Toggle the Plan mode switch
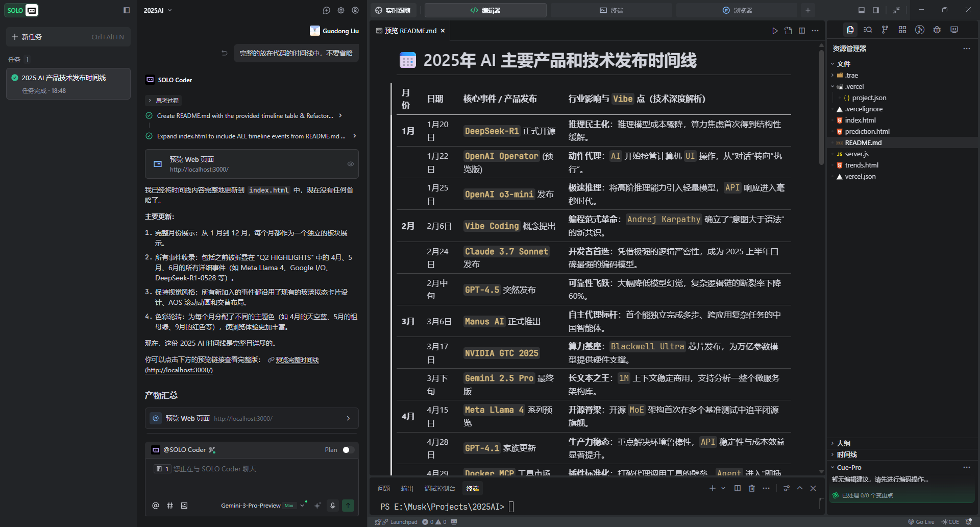Viewport: 980px width, 527px height. [348, 450]
